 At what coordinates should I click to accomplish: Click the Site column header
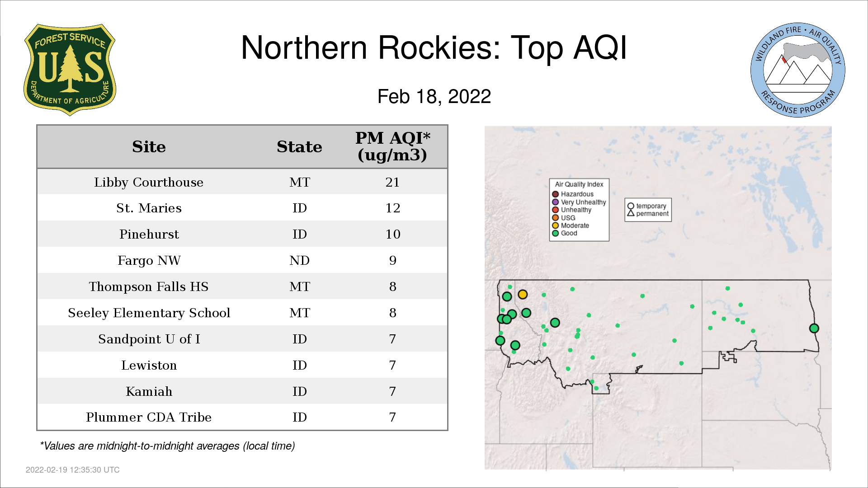click(x=149, y=147)
